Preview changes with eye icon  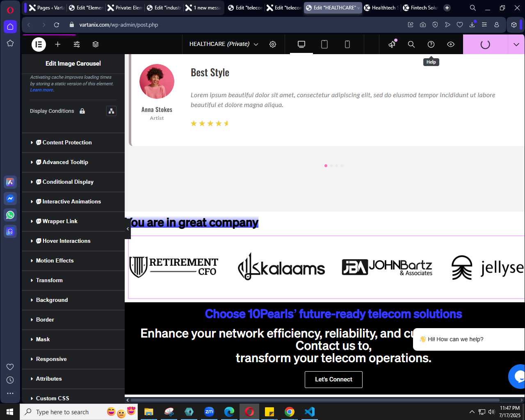coord(451,44)
